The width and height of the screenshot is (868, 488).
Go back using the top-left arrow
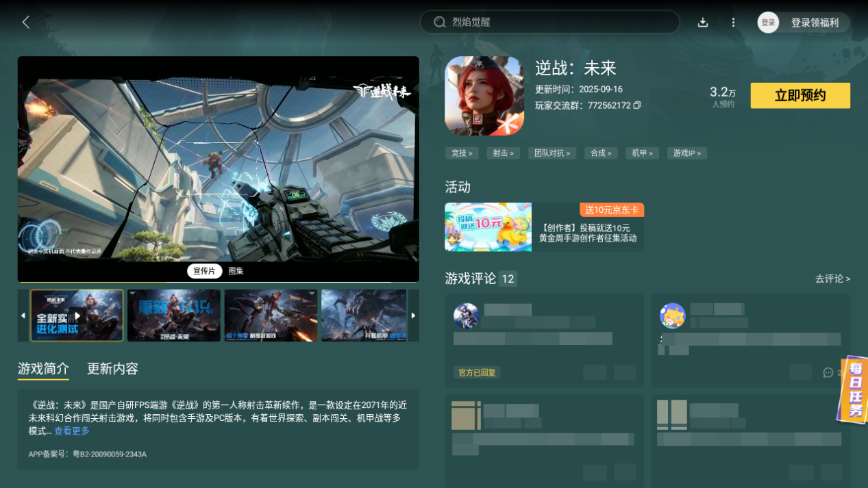pos(26,22)
